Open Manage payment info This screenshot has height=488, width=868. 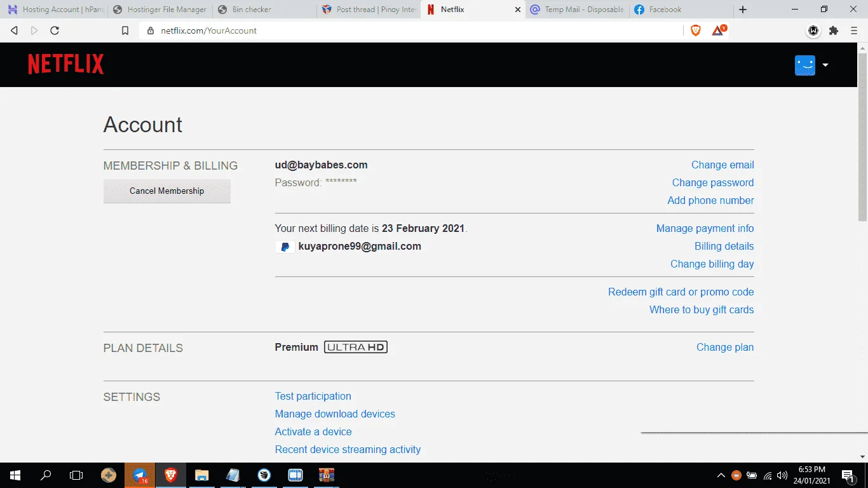(x=705, y=229)
